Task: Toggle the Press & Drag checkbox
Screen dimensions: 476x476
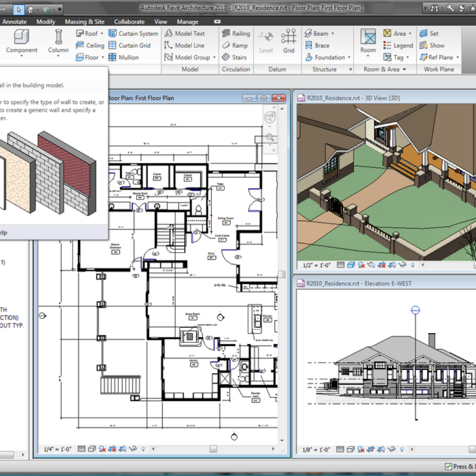Action: tap(448, 466)
